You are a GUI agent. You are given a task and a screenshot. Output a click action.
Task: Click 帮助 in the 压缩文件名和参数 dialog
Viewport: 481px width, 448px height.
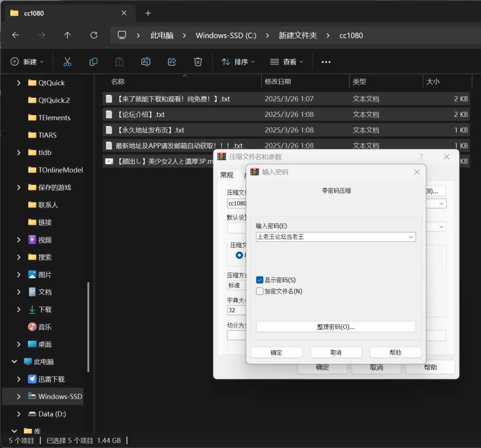[x=430, y=368]
